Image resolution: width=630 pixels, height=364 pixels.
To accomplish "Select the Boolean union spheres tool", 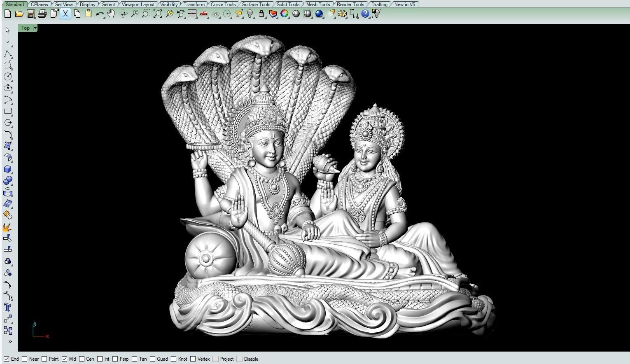I will (8, 180).
